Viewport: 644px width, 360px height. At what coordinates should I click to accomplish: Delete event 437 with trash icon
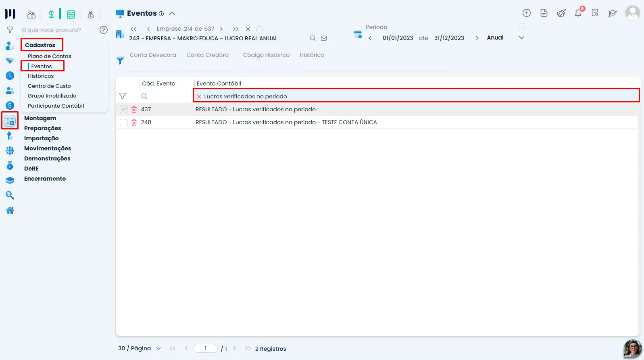pyautogui.click(x=134, y=109)
